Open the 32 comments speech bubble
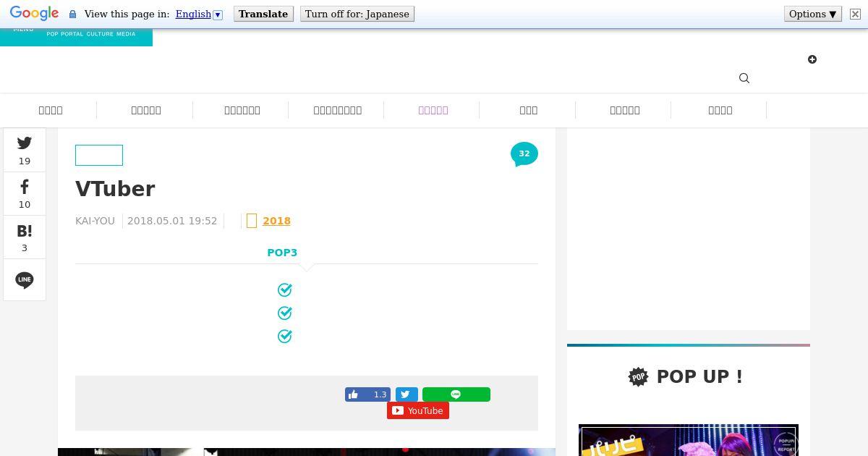Screen dimensions: 868x456 (524, 154)
